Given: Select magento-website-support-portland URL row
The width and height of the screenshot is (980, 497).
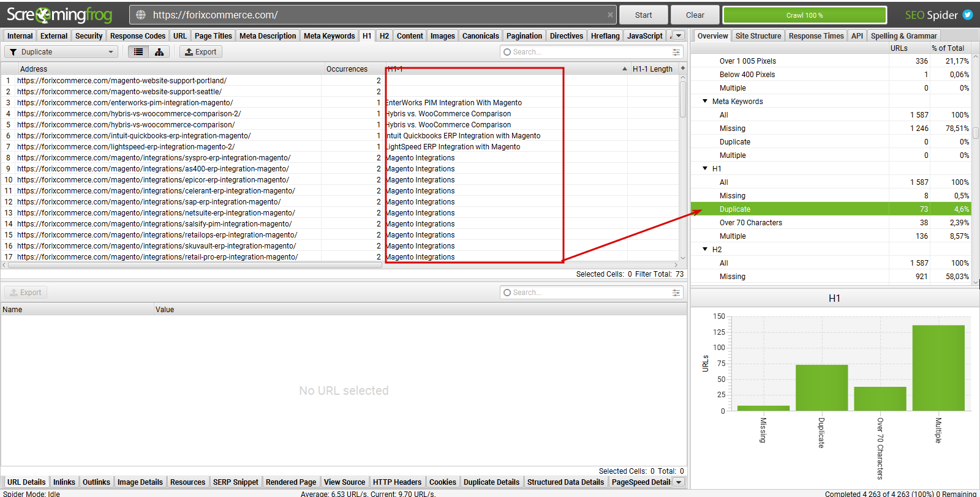Looking at the screenshot, I should click(x=340, y=80).
